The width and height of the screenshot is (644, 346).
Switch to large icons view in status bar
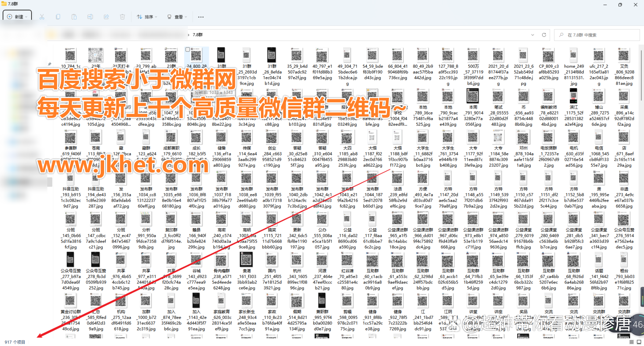point(639,342)
